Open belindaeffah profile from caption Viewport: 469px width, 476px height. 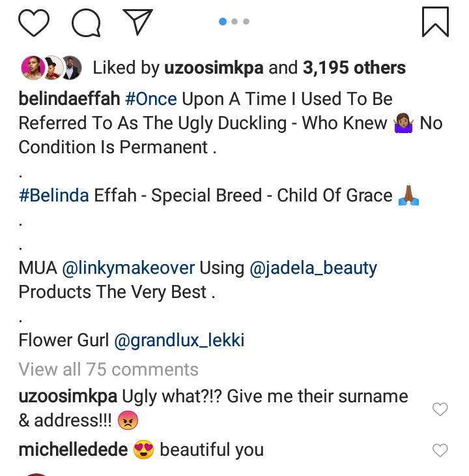point(69,99)
